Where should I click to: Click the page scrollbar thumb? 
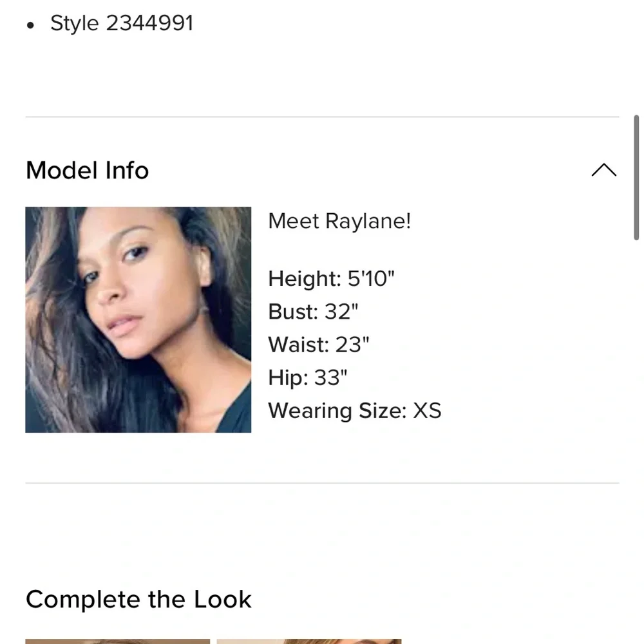[636, 177]
